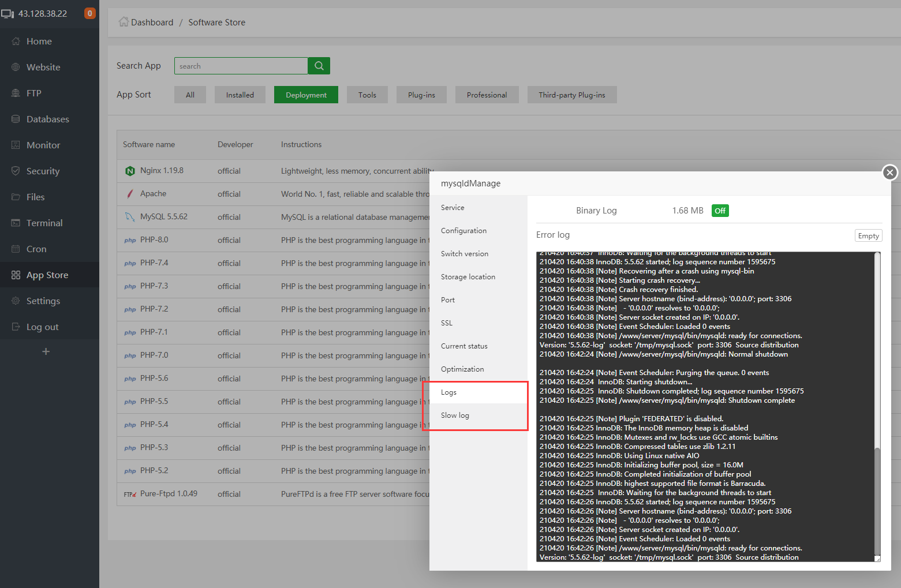Open the Switch version section
This screenshot has width=901, height=588.
[x=464, y=253]
